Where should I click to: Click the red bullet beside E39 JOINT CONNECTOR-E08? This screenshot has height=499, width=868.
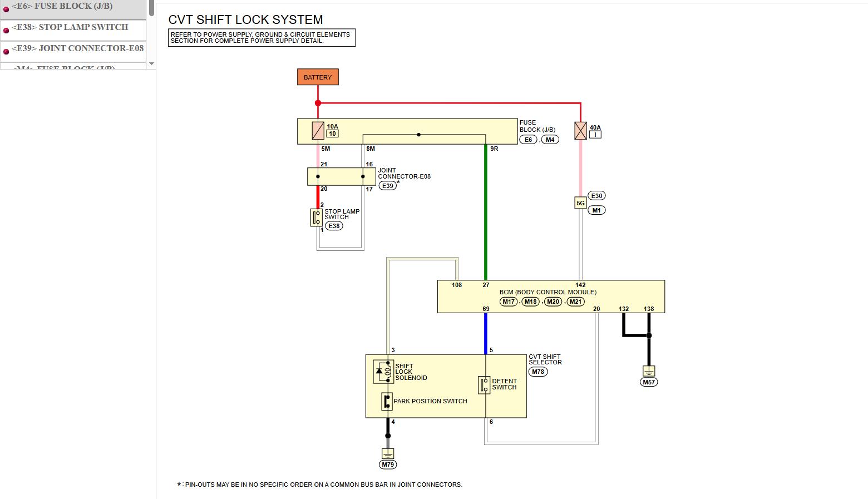(6, 52)
